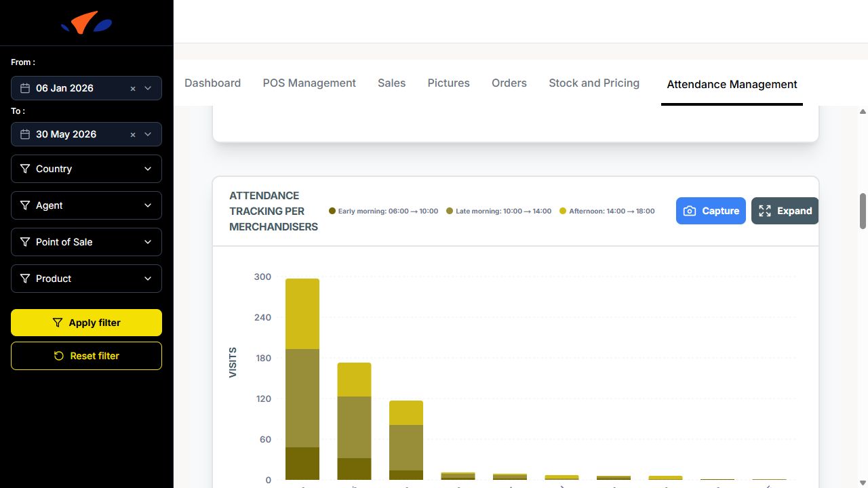Click the 120 y-axis value
Viewport: 868px width, 488px height.
point(262,399)
